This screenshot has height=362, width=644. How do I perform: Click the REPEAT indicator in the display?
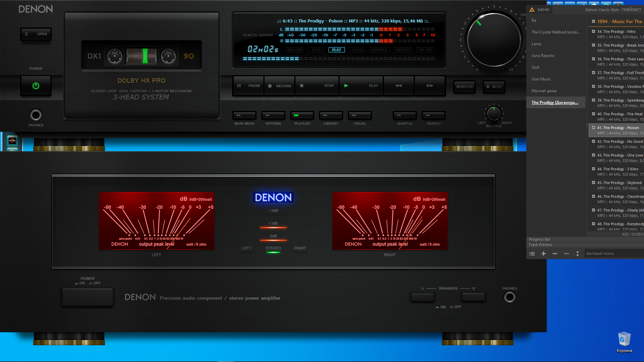pyautogui.click(x=403, y=50)
